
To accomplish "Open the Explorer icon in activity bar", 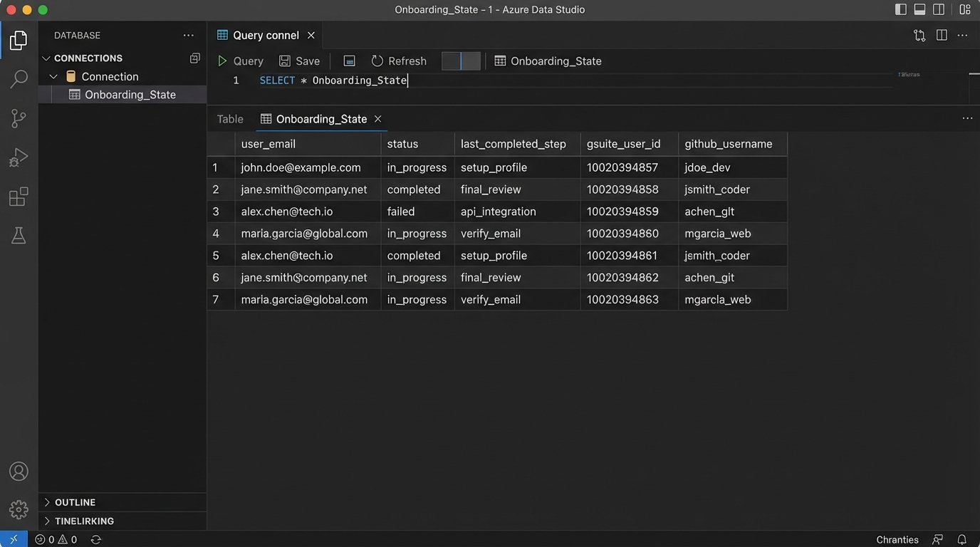I will (x=19, y=41).
